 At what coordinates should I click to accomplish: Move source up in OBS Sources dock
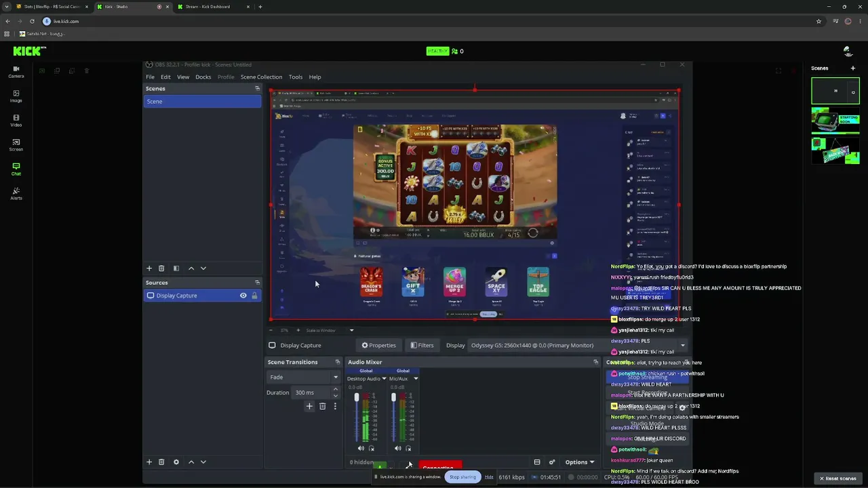pos(191,462)
